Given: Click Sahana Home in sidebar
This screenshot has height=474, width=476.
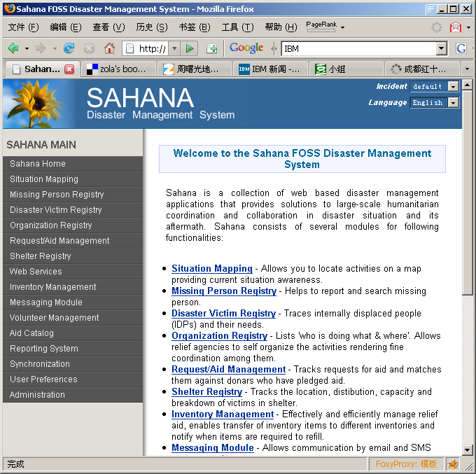Looking at the screenshot, I should (x=73, y=164).
